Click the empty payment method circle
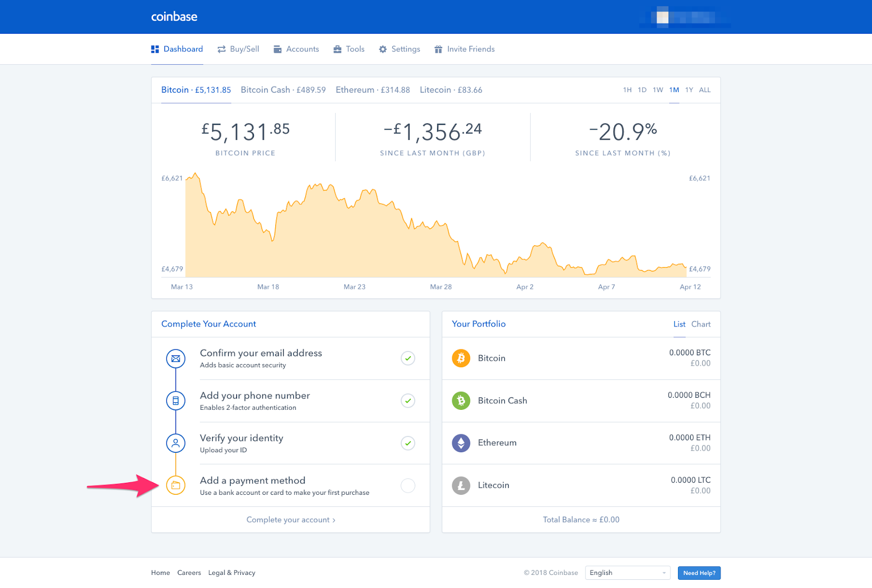Screen dimensions: 872x588 pyautogui.click(x=408, y=485)
